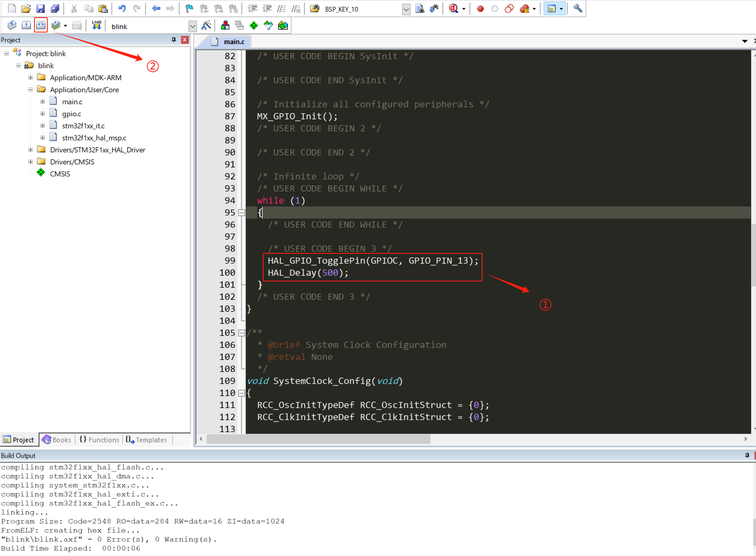Insert or remove a breakpoint
The width and height of the screenshot is (756, 556).
[480, 8]
